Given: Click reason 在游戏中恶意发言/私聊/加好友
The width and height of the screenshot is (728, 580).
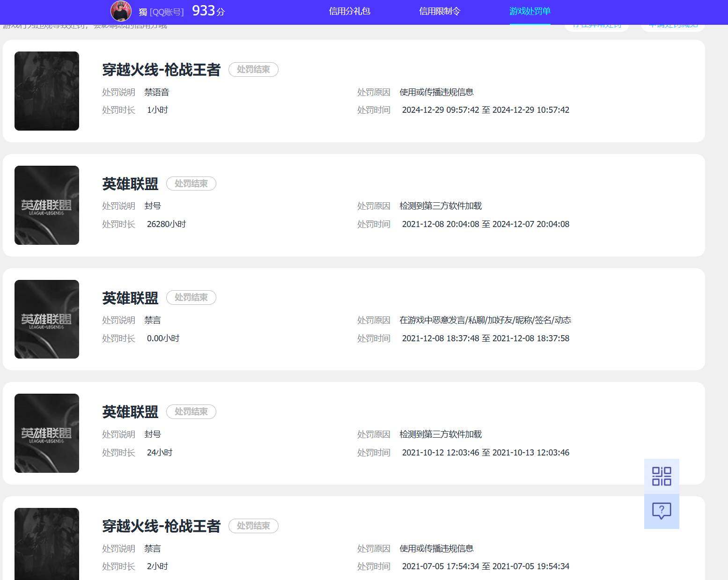Looking at the screenshot, I should (x=485, y=320).
